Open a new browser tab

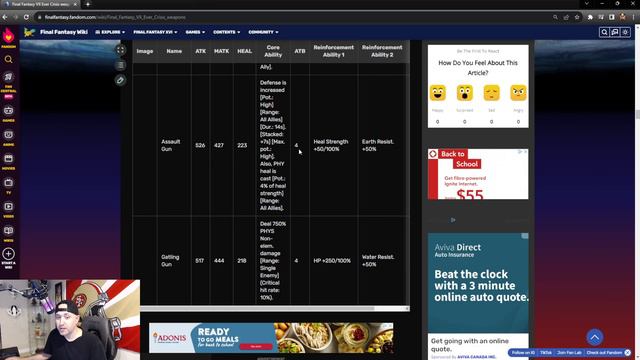(x=88, y=4)
